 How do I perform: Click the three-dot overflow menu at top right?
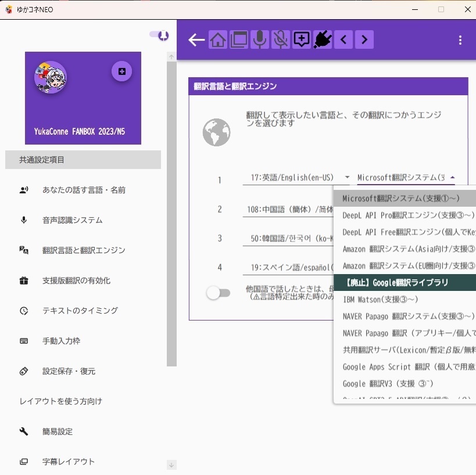pos(460,40)
